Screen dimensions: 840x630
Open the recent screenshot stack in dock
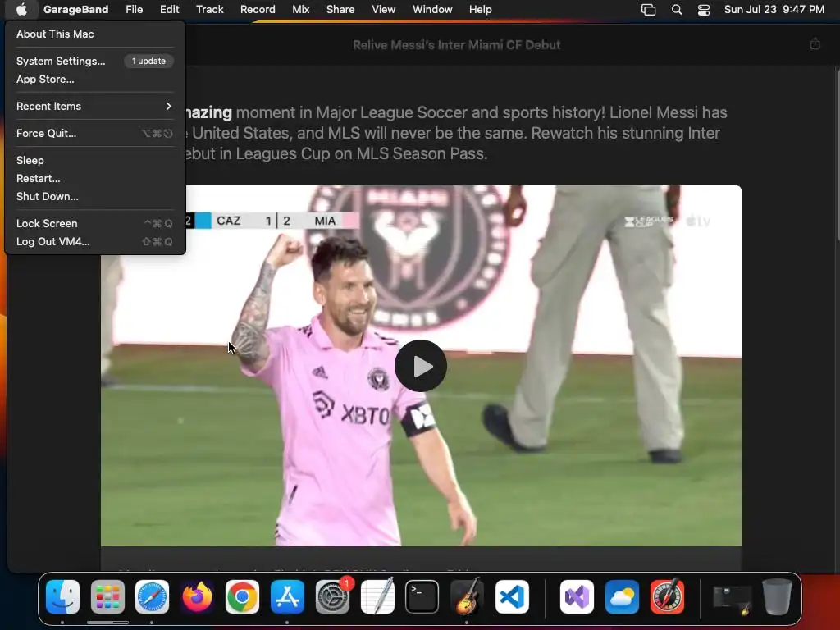click(x=732, y=599)
